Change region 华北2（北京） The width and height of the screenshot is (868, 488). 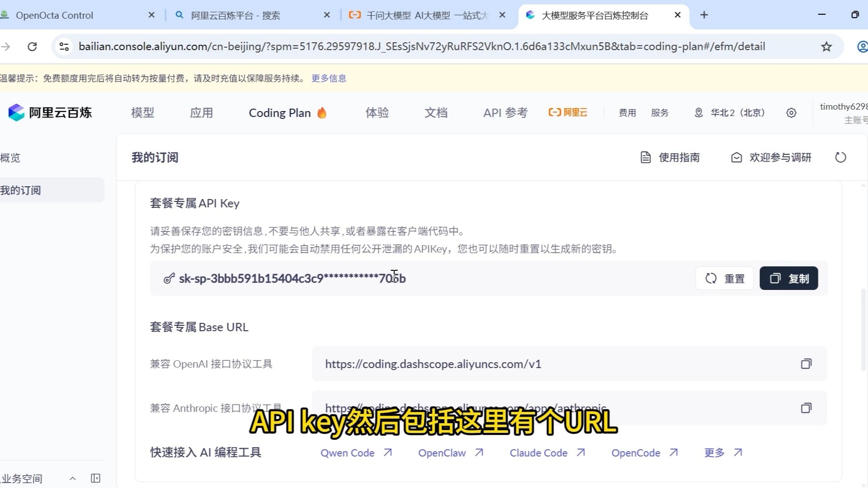point(730,113)
